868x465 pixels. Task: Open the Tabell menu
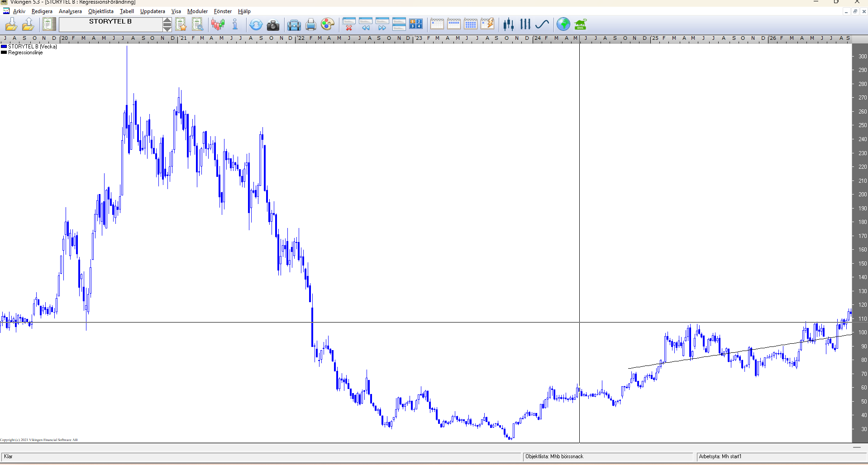pos(127,11)
